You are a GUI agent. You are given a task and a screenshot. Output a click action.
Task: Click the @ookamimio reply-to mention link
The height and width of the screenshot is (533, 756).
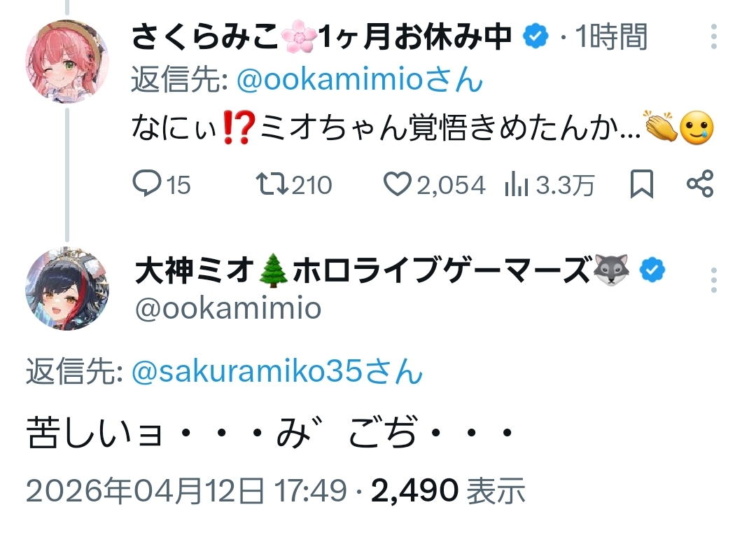[360, 82]
